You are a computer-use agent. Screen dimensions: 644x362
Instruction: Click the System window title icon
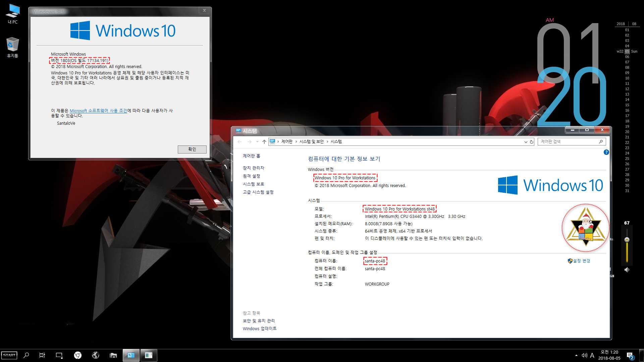(x=238, y=131)
